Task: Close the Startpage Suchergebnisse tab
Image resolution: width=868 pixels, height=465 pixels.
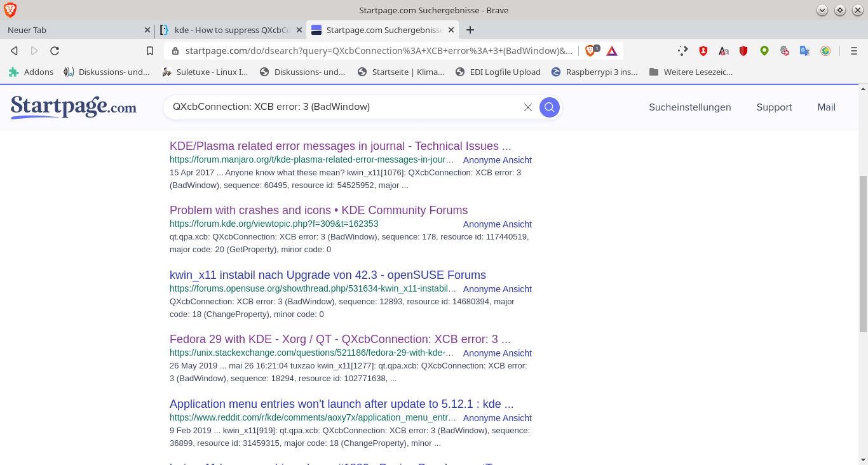Action: point(451,30)
